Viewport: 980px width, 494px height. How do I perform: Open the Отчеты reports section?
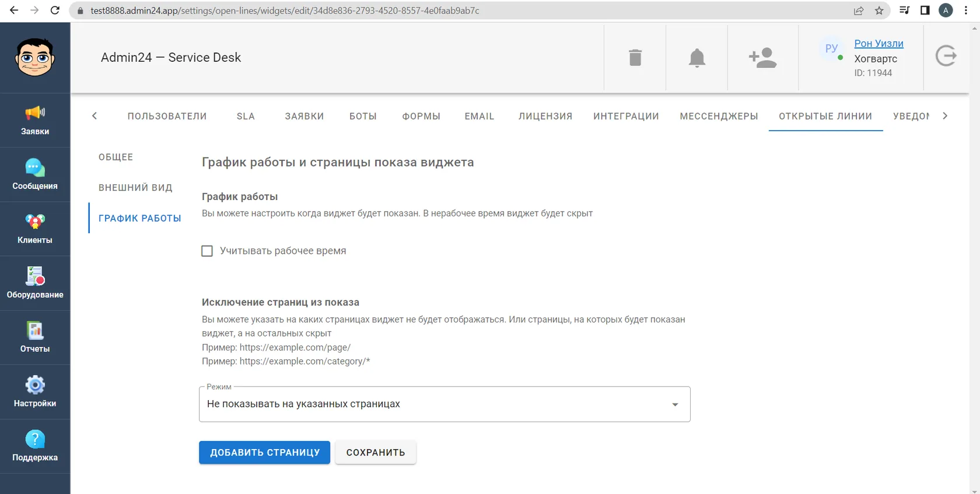tap(35, 338)
